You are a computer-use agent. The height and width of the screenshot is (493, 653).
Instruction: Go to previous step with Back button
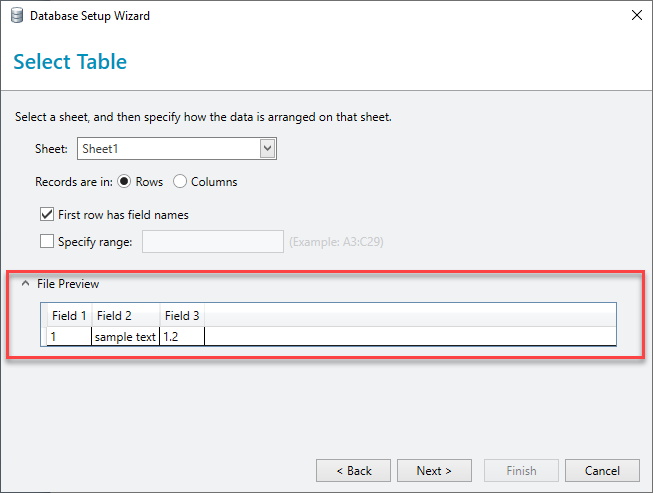(354, 471)
